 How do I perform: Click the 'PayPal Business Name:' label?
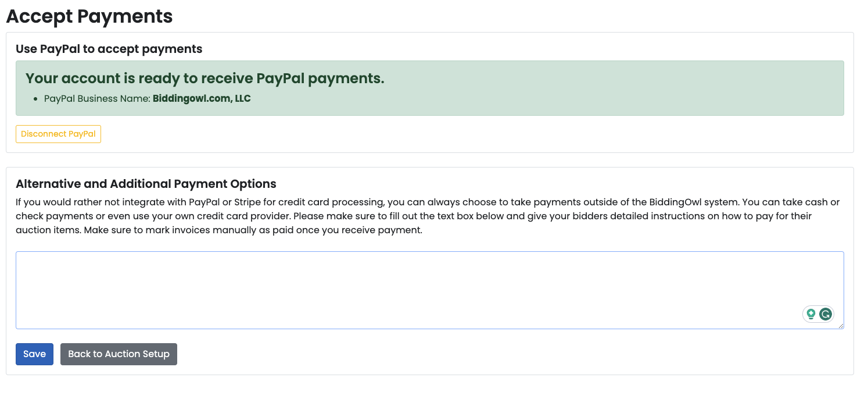(97, 98)
